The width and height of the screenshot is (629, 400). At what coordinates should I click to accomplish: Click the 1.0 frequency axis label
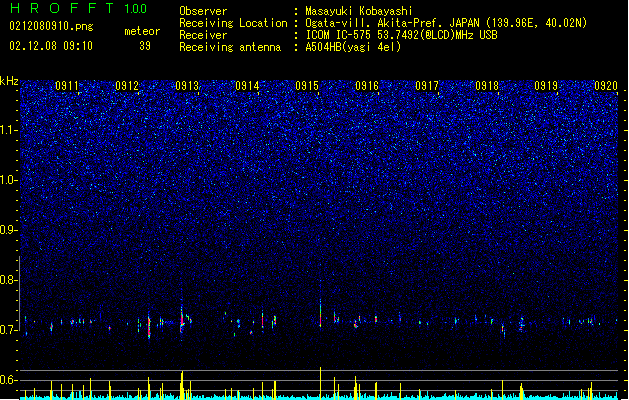[x=9, y=180]
